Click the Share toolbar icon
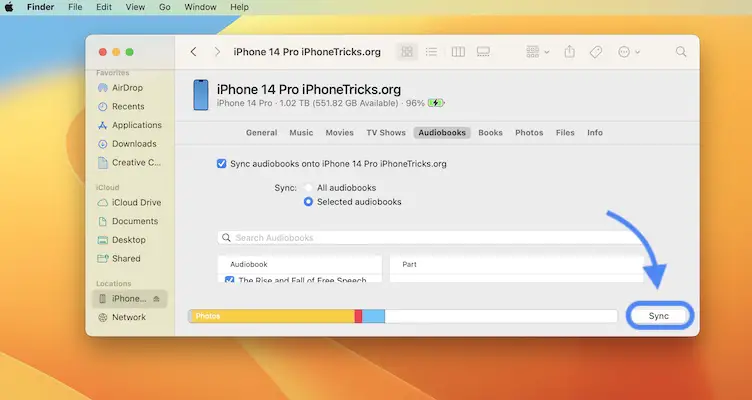The width and height of the screenshot is (752, 400). tap(570, 51)
